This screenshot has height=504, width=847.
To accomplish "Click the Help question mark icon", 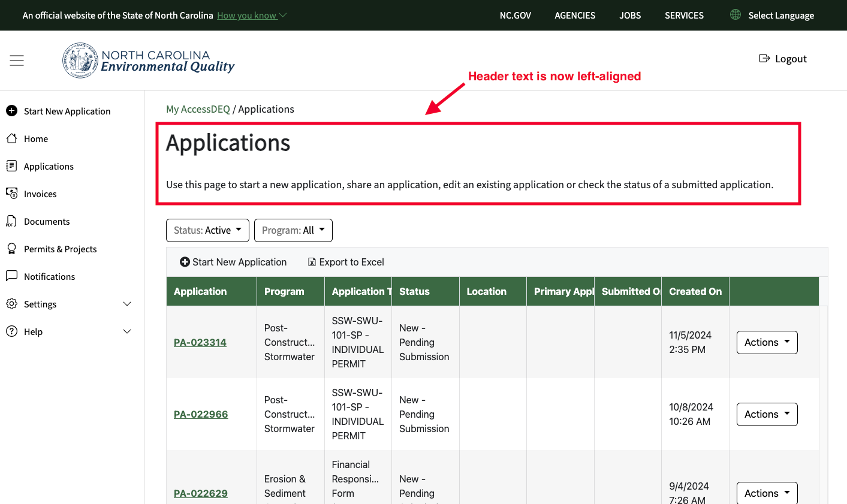I will (11, 331).
